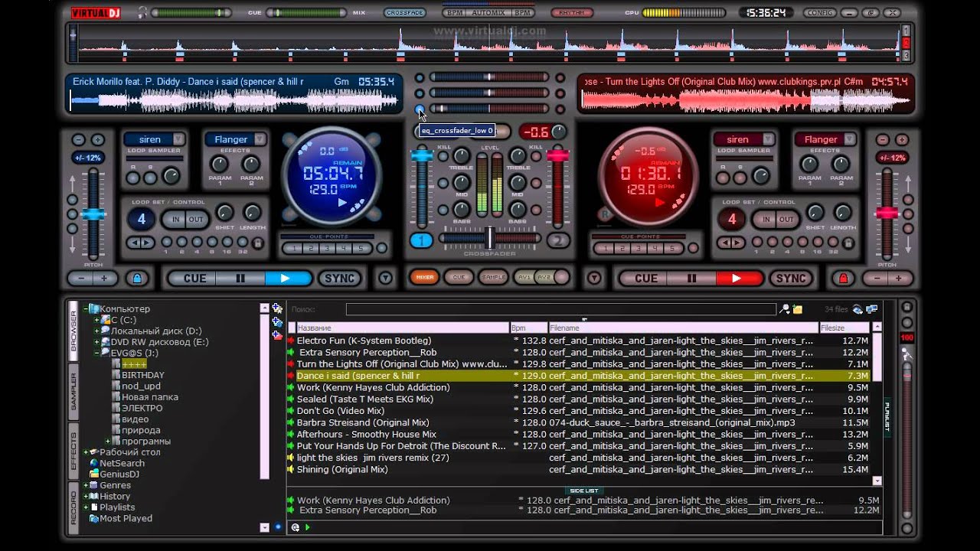This screenshot has width=980, height=551.
Task: Open the right deck siren sampler dropdown
Action: (768, 139)
